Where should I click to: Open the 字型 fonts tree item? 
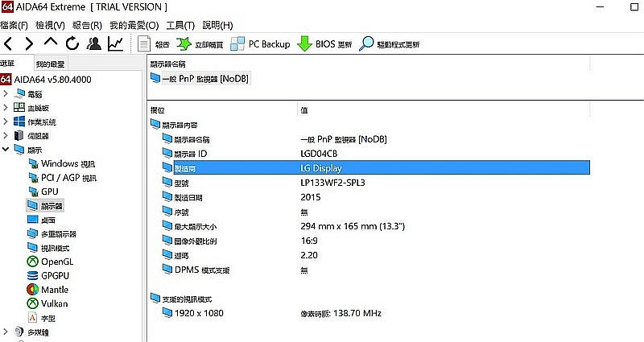[x=41, y=318]
